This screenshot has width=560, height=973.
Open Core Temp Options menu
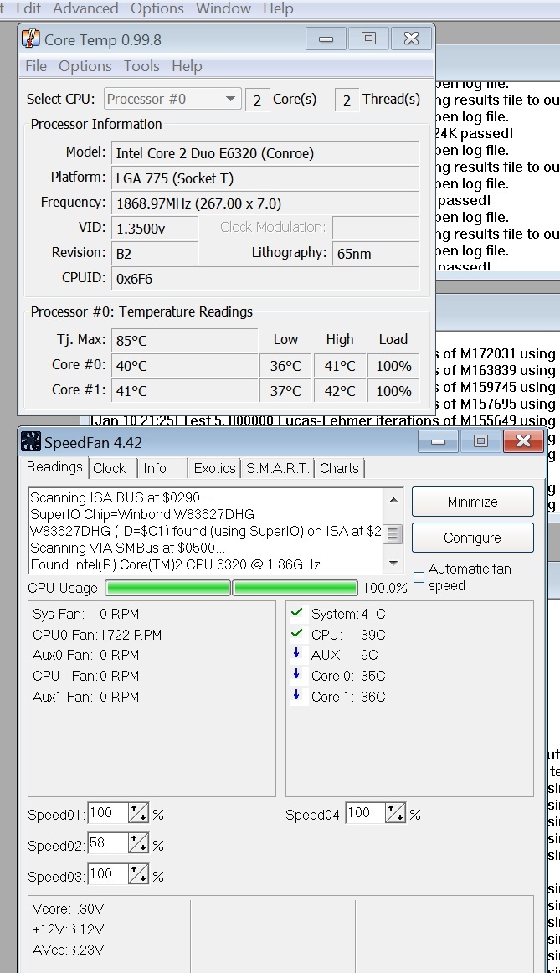pyautogui.click(x=85, y=66)
